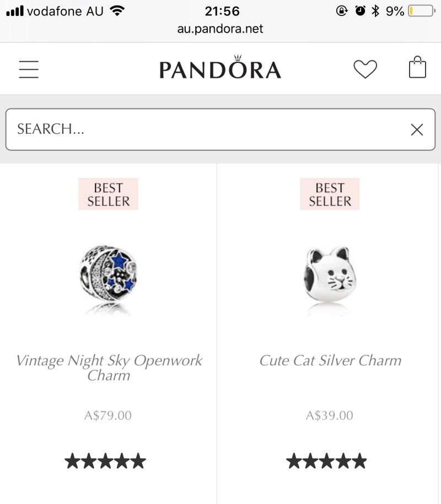Tap the A$79.00 price

[108, 415]
